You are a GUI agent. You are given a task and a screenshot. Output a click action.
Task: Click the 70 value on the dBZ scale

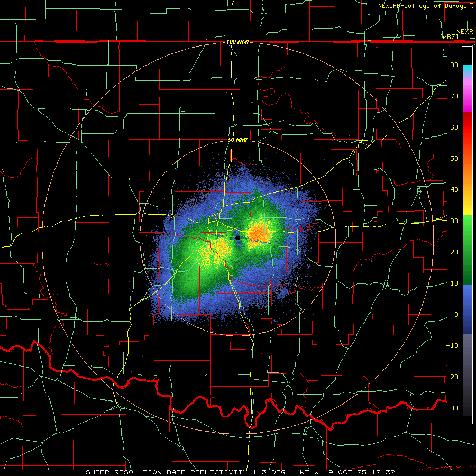(x=454, y=96)
